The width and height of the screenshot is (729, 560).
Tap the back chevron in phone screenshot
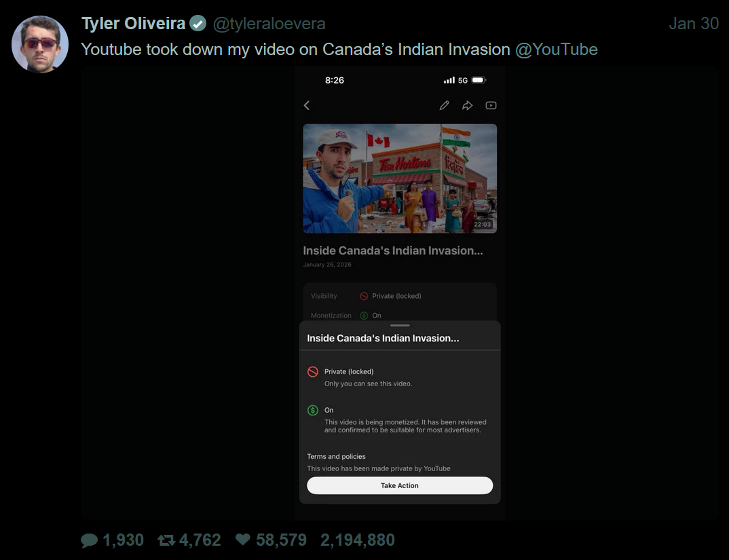pos(307,105)
